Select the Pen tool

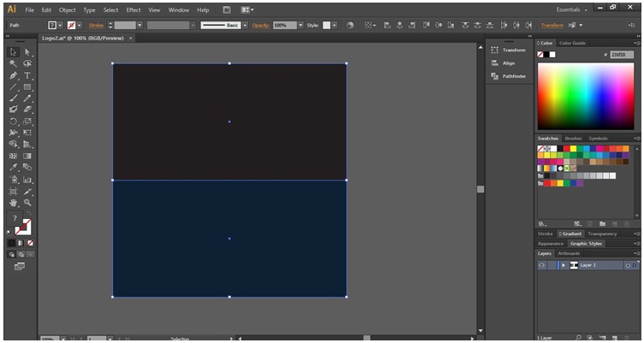[x=13, y=75]
